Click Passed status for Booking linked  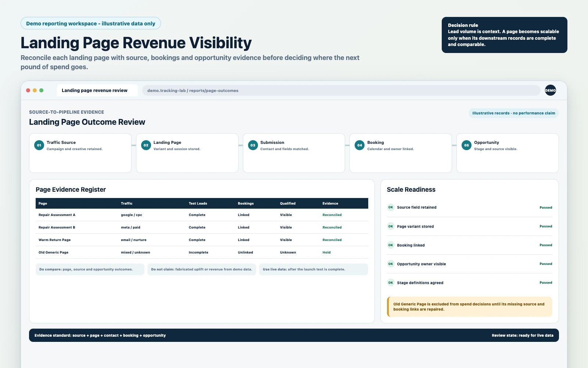(x=546, y=245)
